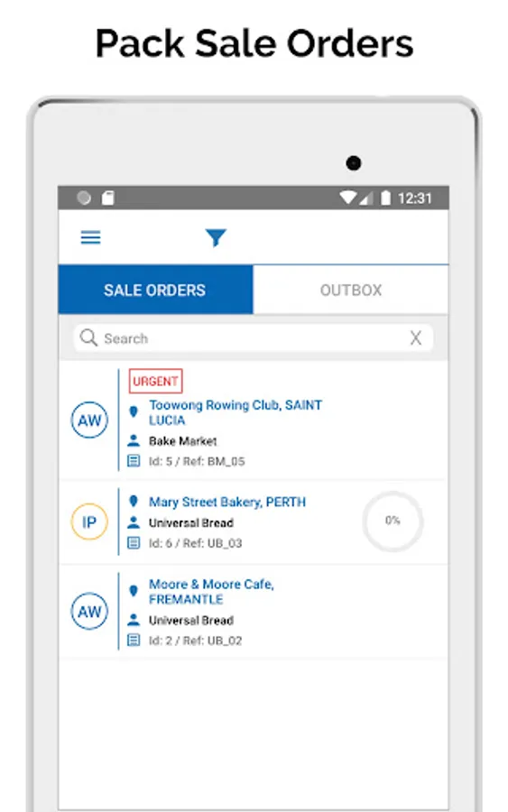Select the AW badge for Toowong Rowing Club
508x812 pixels.
[x=89, y=420]
